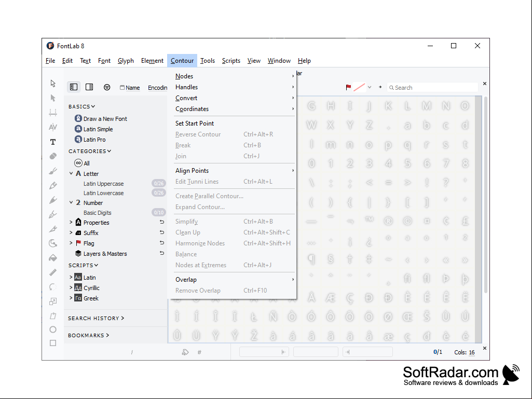The width and height of the screenshot is (532, 399).
Task: Click the no-color flag swatch
Action: pyautogui.click(x=359, y=88)
